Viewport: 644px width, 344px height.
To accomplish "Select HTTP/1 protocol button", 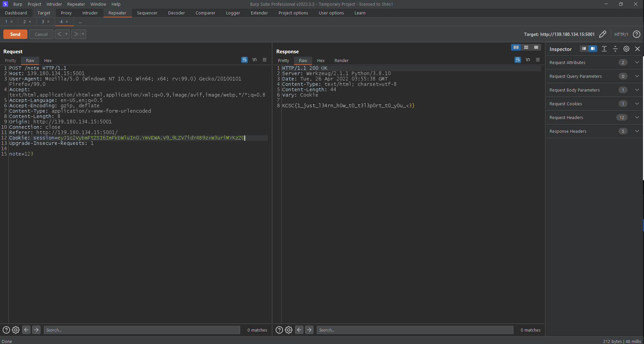I will coord(621,34).
